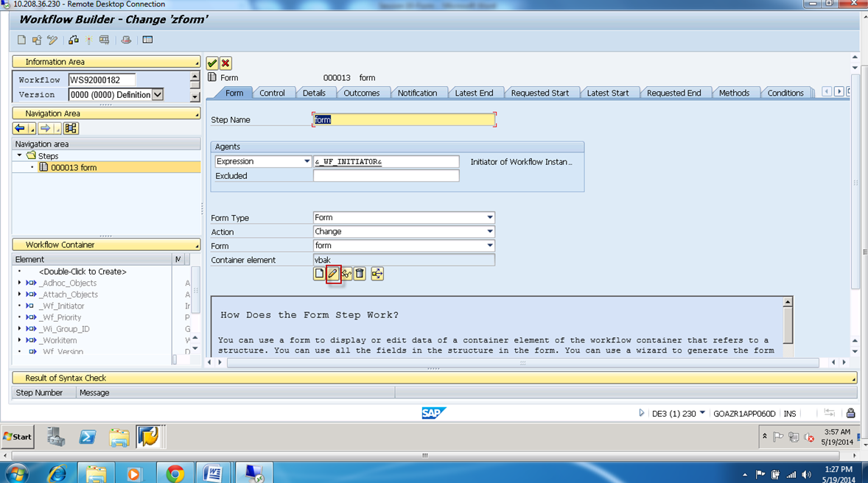The height and width of the screenshot is (483, 868).
Task: Click the red X to cancel the Form step
Action: (225, 63)
